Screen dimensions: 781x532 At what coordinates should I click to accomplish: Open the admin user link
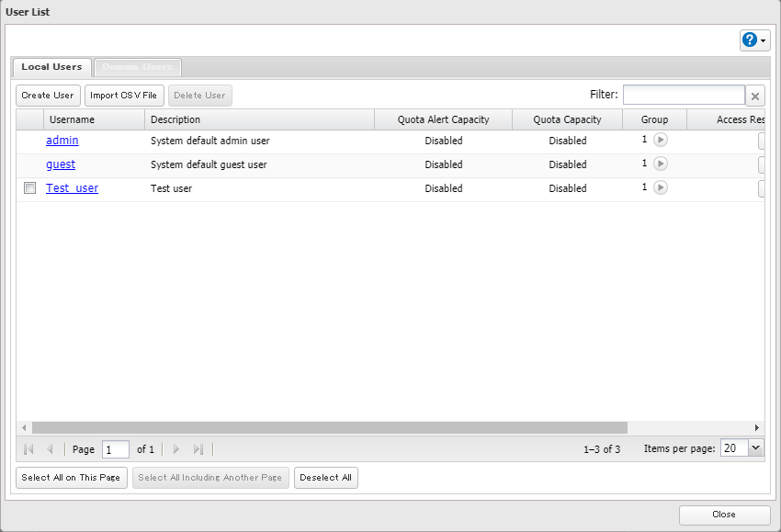point(62,141)
